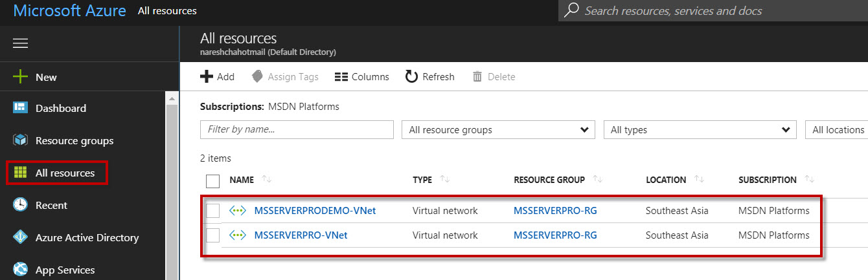Check the MSSERVERPRODEMO-VNet row checkbox
This screenshot has height=280, width=868.
click(x=212, y=211)
